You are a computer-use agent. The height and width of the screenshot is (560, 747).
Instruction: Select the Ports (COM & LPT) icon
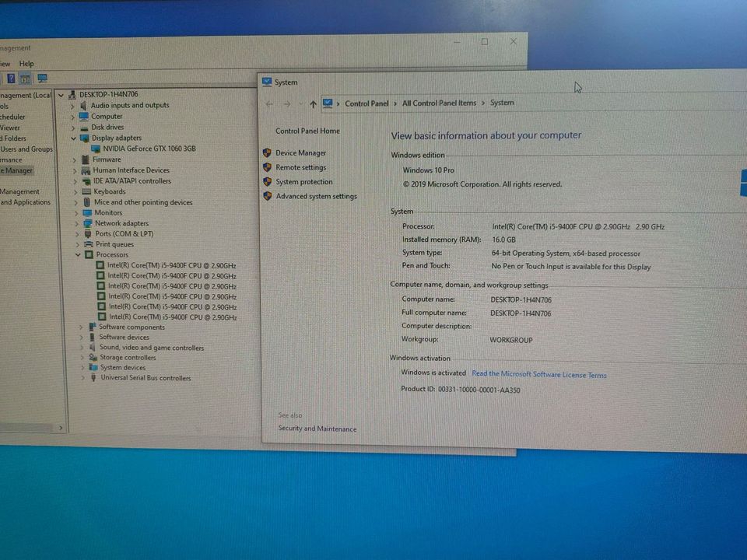tap(88, 234)
